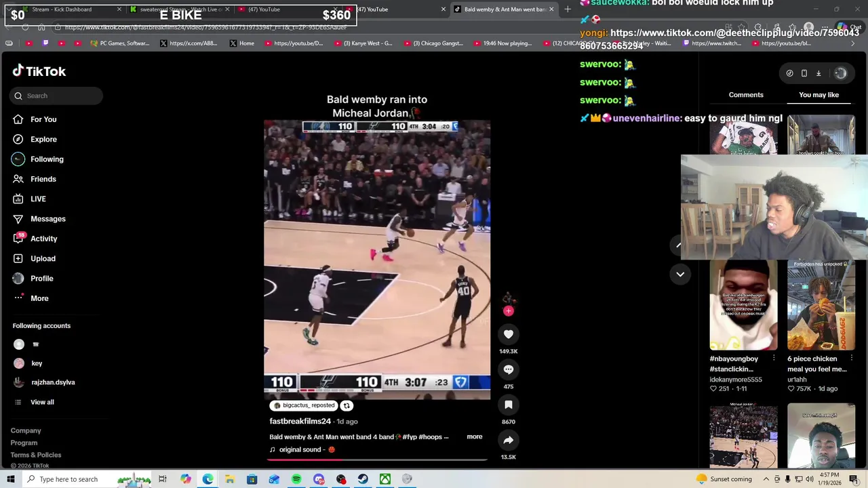This screenshot has width=868, height=488.
Task: Open the original sound link
Action: coord(302,449)
